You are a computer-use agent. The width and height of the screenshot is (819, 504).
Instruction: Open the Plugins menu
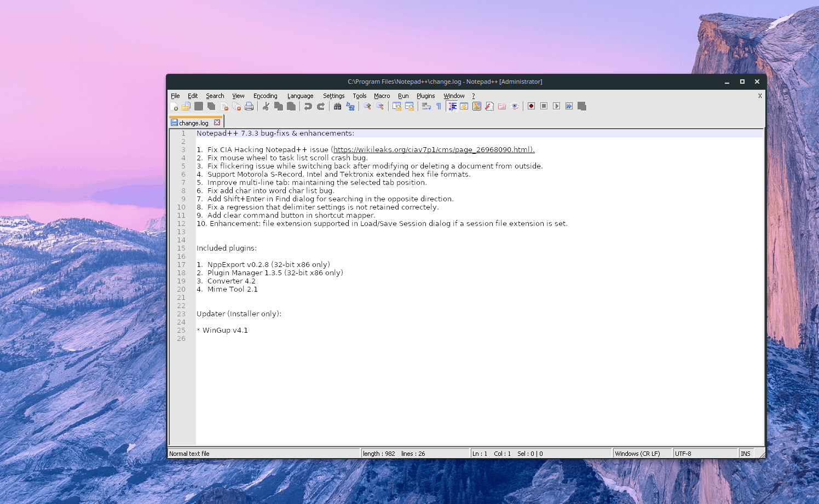pos(425,96)
